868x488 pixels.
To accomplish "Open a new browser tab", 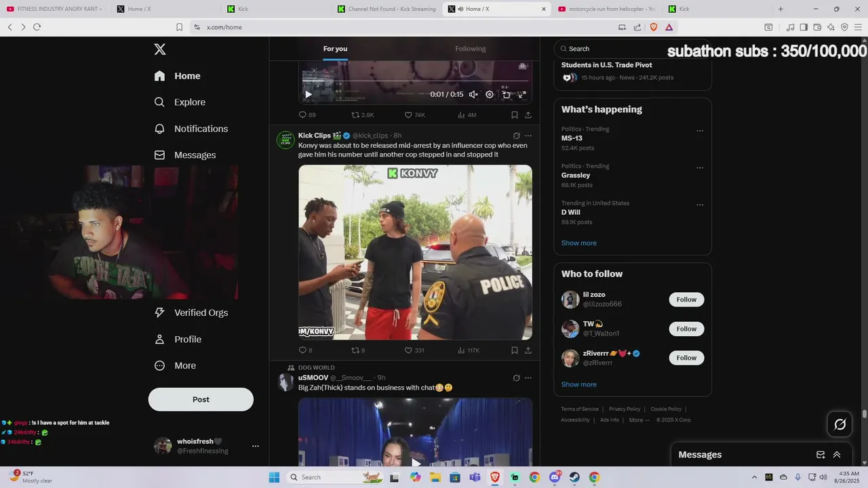I will 781,9.
